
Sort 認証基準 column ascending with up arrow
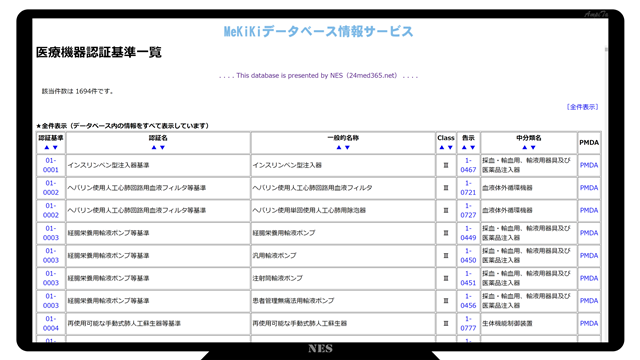tap(46, 147)
